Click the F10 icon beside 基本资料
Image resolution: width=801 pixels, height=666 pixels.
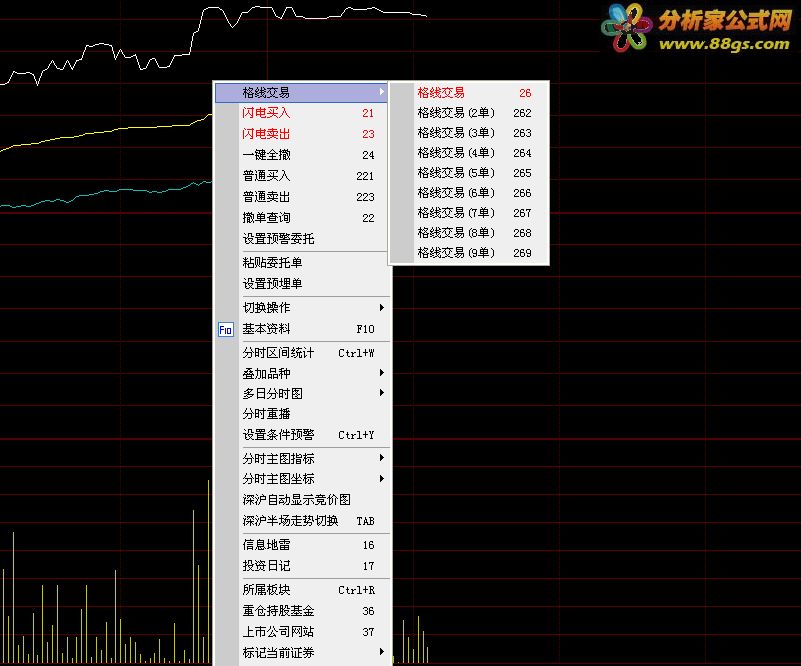point(225,329)
